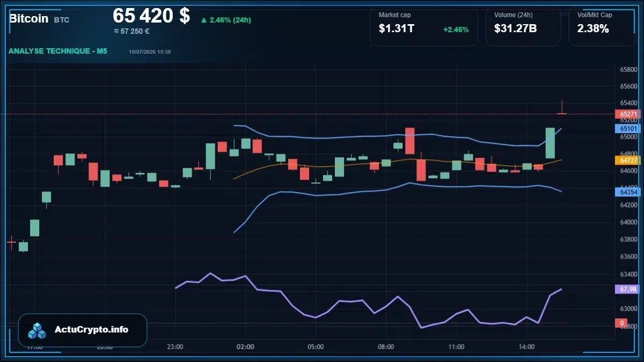Viewport: 644px width, 362px height.
Task: Click the green 24h up-arrow indicator
Action: 204,20
